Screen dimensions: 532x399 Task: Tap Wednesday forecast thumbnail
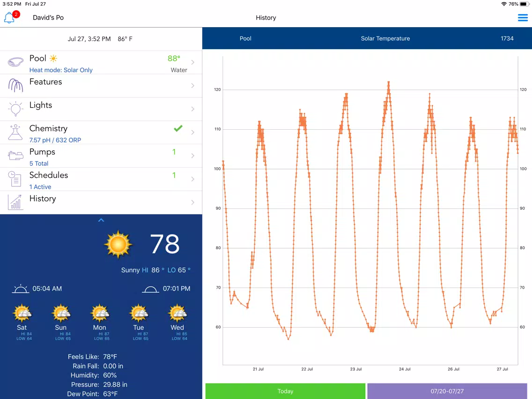pos(177,322)
